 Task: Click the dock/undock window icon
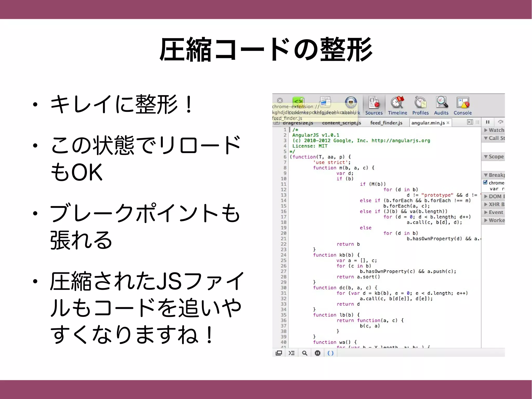pyautogui.click(x=279, y=353)
